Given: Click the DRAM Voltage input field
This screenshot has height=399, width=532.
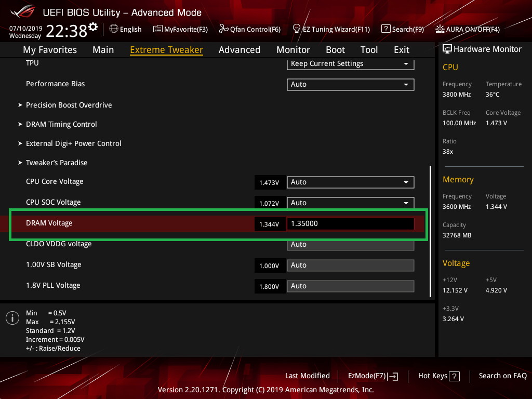Looking at the screenshot, I should point(351,223).
